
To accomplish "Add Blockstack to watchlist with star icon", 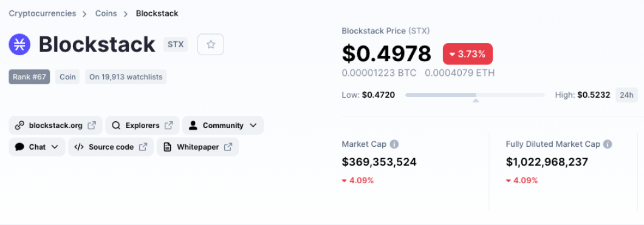I will [x=211, y=44].
